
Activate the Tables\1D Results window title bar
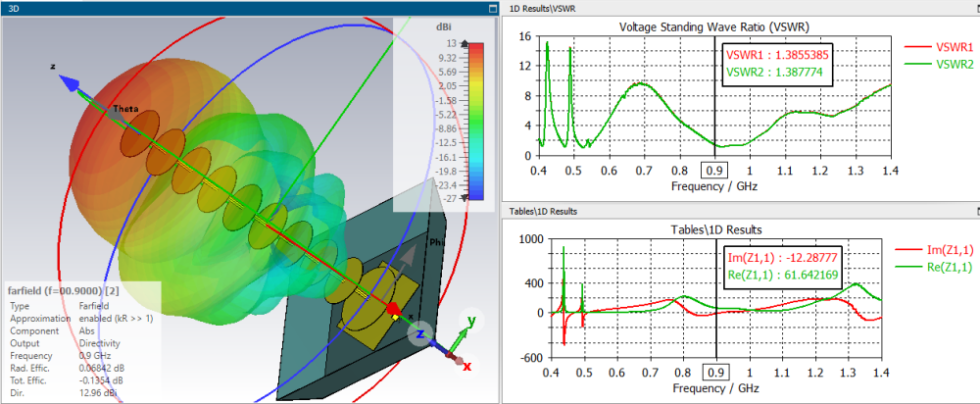pos(740,212)
